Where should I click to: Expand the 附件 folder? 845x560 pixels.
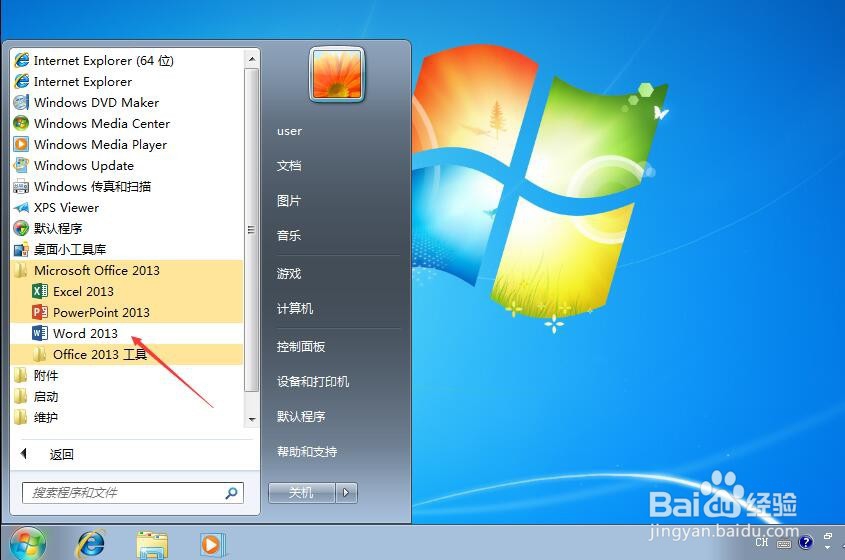click(127, 376)
